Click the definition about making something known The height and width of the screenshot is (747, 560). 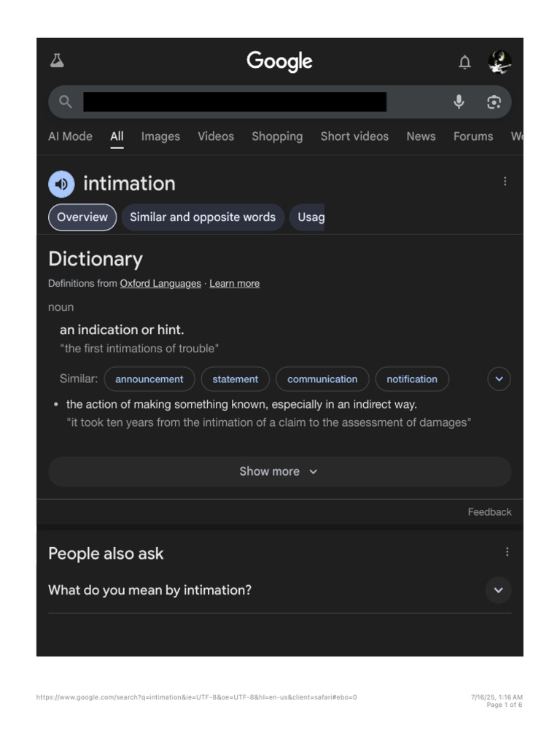click(241, 404)
